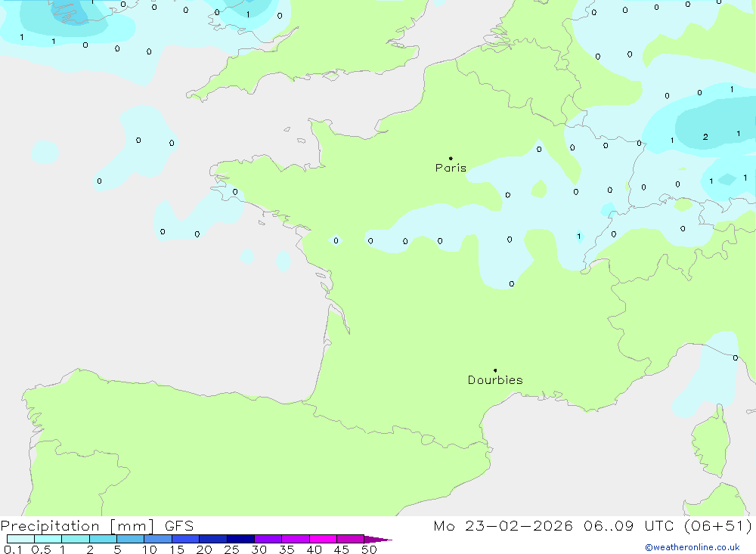Pick the 0.5–1 mm legend swatch

coord(48,539)
